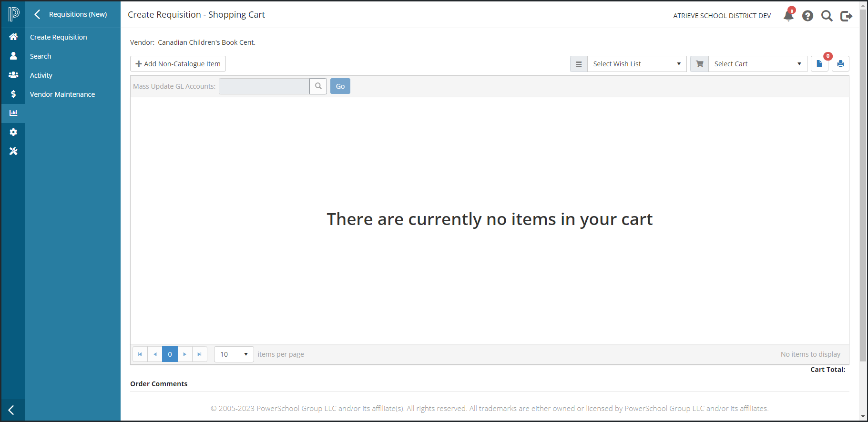This screenshot has width=868, height=422.
Task: Open the help question mark icon
Action: [x=807, y=16]
